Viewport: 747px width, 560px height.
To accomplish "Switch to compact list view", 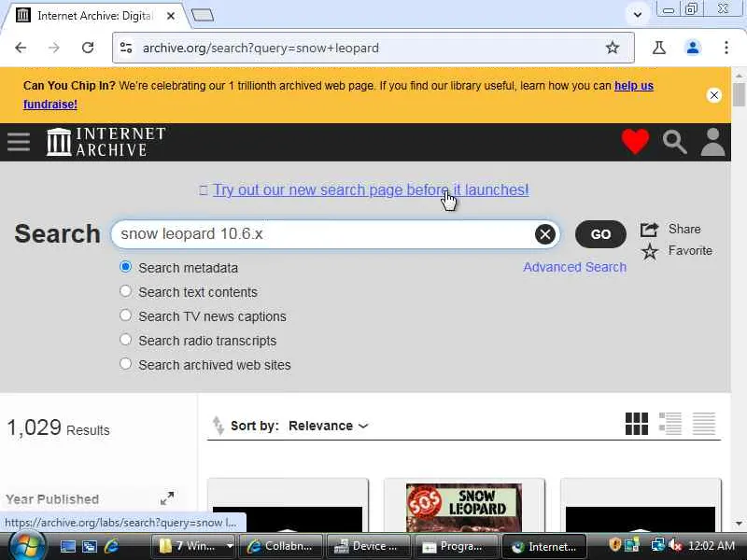I will [x=704, y=424].
